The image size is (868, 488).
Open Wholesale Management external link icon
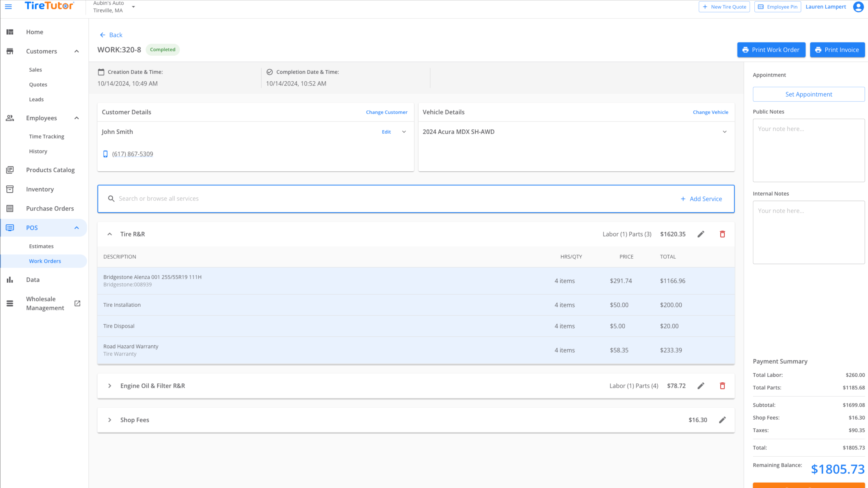click(x=77, y=304)
